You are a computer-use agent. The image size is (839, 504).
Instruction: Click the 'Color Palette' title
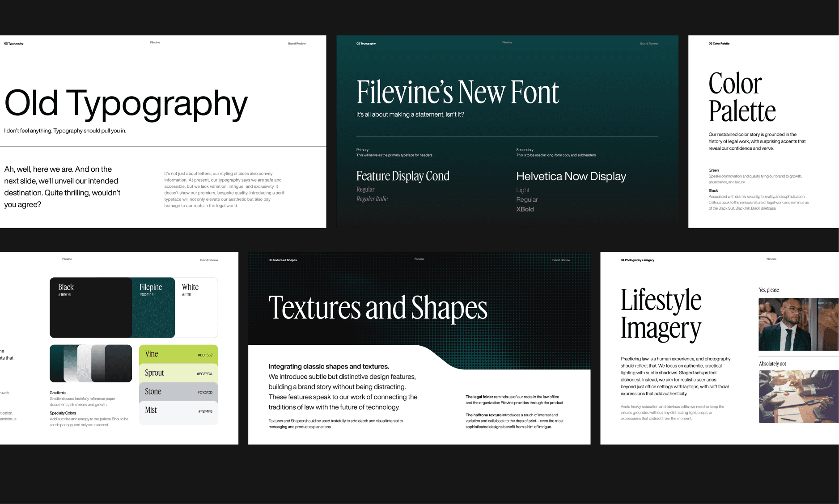tap(742, 97)
